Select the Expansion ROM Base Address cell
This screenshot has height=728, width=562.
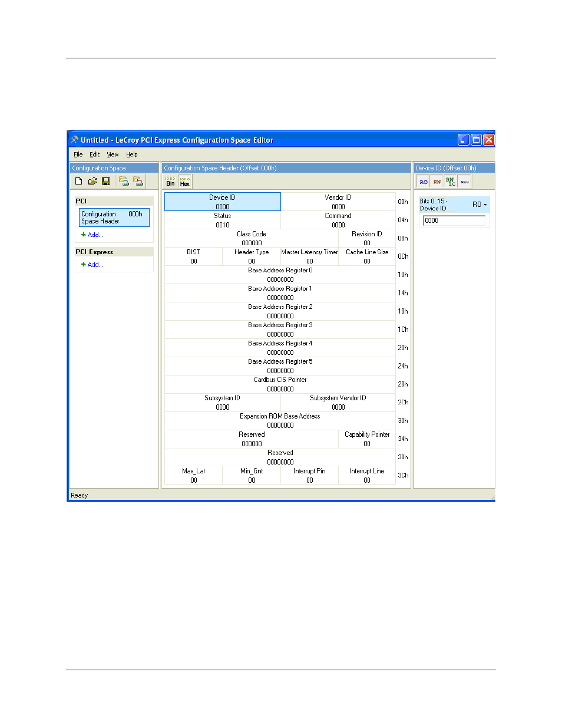click(280, 421)
